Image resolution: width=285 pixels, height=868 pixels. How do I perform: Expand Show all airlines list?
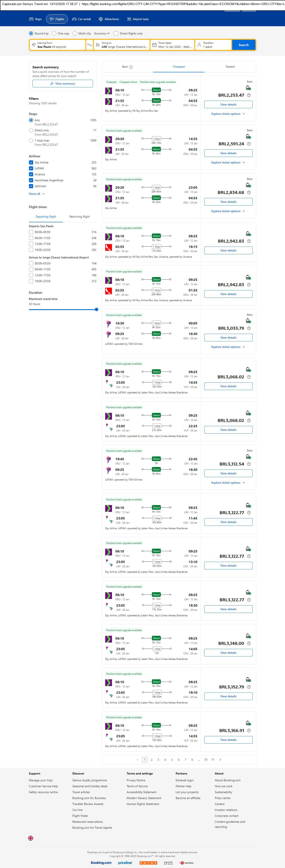pos(37,194)
